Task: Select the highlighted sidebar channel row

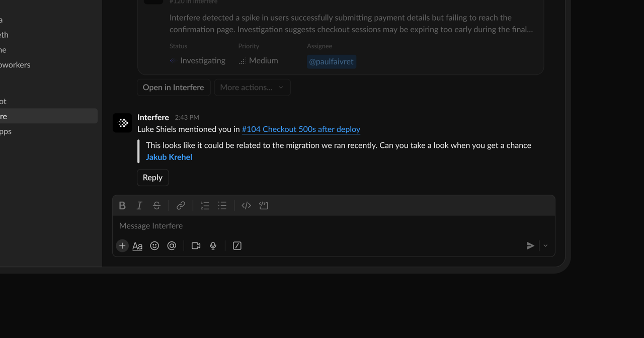Action: click(x=48, y=116)
